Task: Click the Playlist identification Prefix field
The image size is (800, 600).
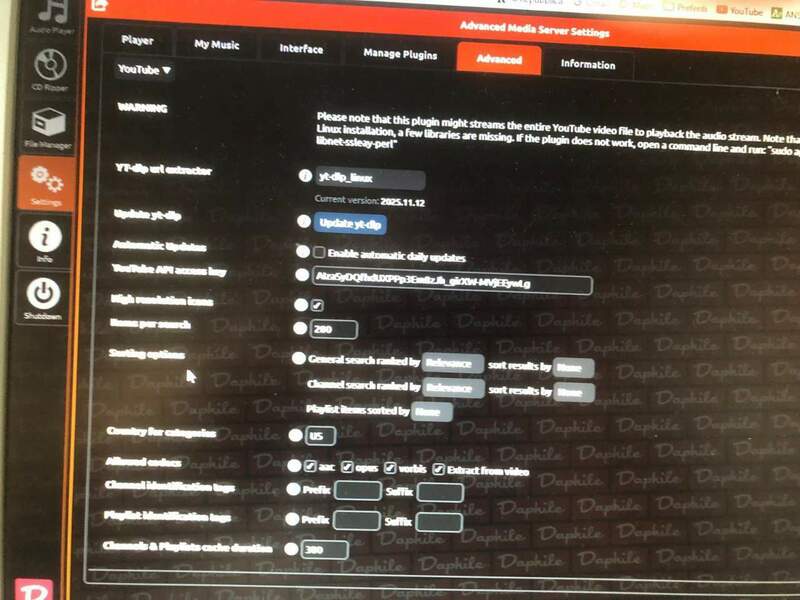Action: [357, 520]
